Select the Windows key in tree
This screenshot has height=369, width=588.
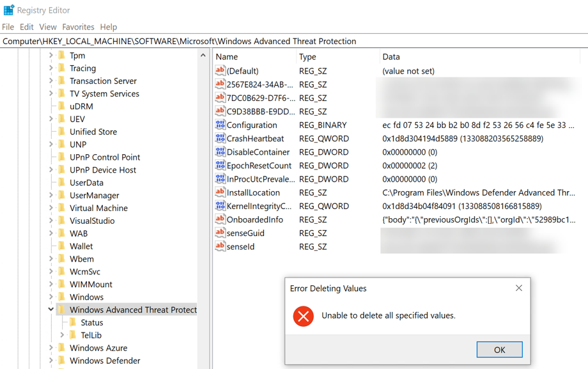(86, 297)
